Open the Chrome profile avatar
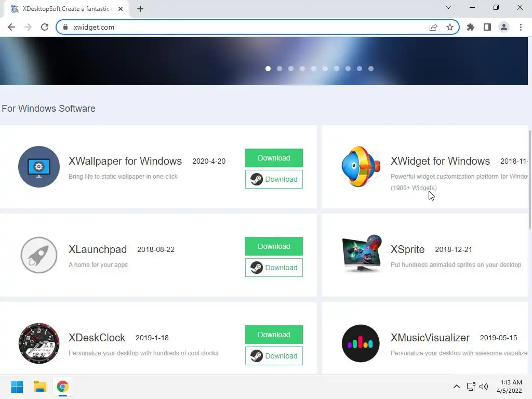Screen dimensions: 532x399 pos(504,27)
